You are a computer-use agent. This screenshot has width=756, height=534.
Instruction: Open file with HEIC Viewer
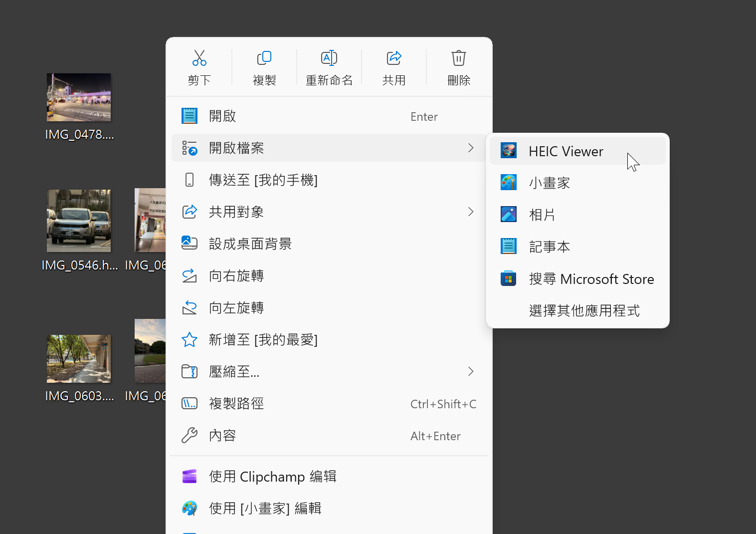coord(566,151)
